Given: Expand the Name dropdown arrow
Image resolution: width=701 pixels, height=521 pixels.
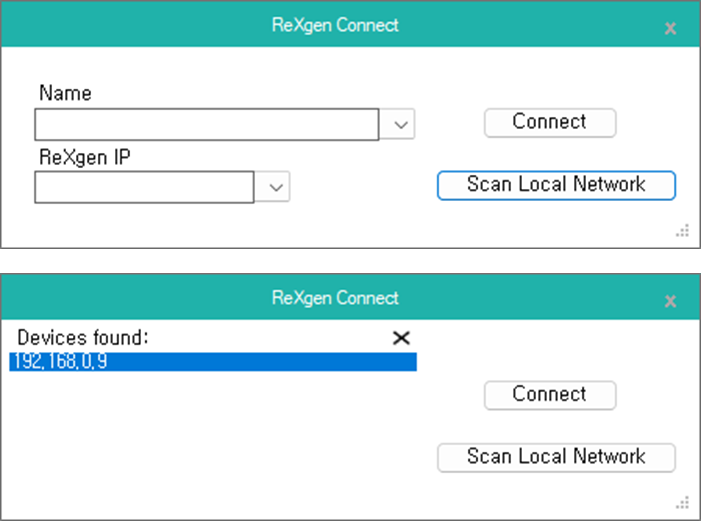Looking at the screenshot, I should coord(401,124).
